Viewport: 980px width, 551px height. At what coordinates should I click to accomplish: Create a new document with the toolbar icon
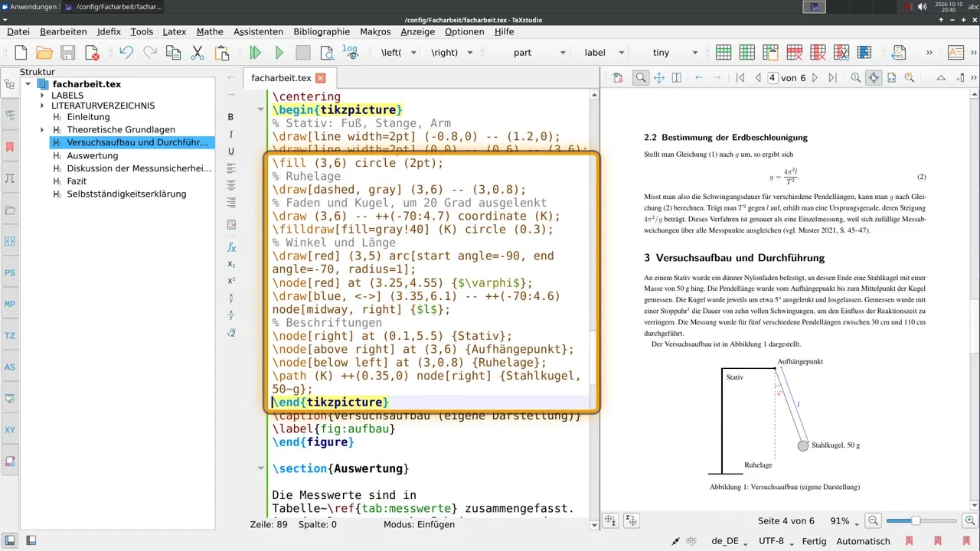click(x=21, y=53)
